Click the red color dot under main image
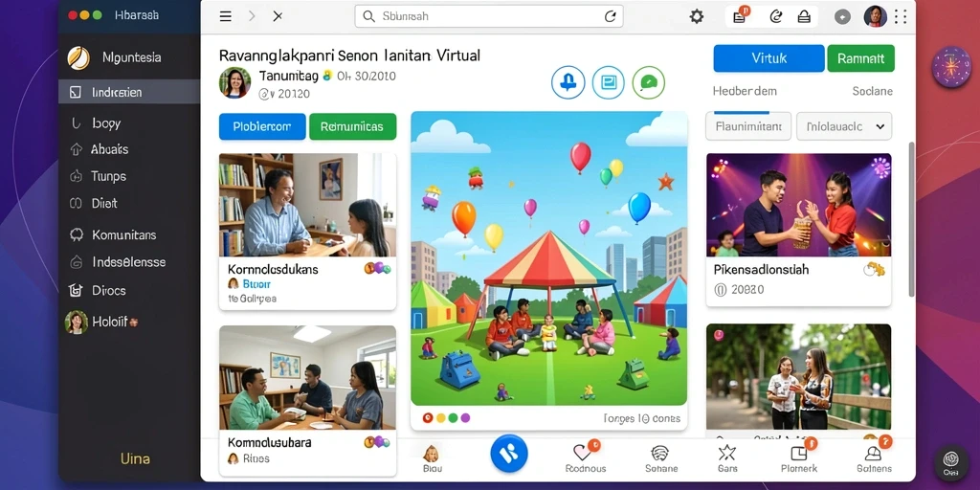 [x=428, y=418]
